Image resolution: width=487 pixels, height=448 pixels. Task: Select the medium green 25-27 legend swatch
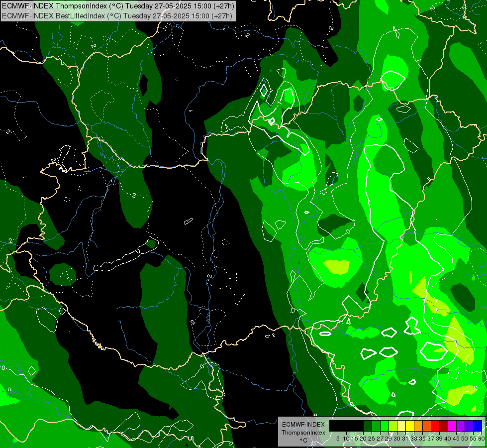[376, 426]
